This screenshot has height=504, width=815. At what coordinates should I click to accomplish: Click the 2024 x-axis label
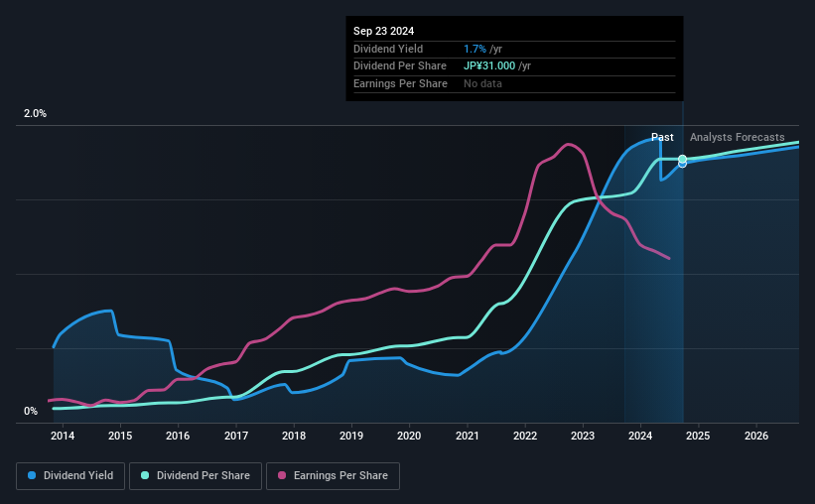[x=640, y=436]
